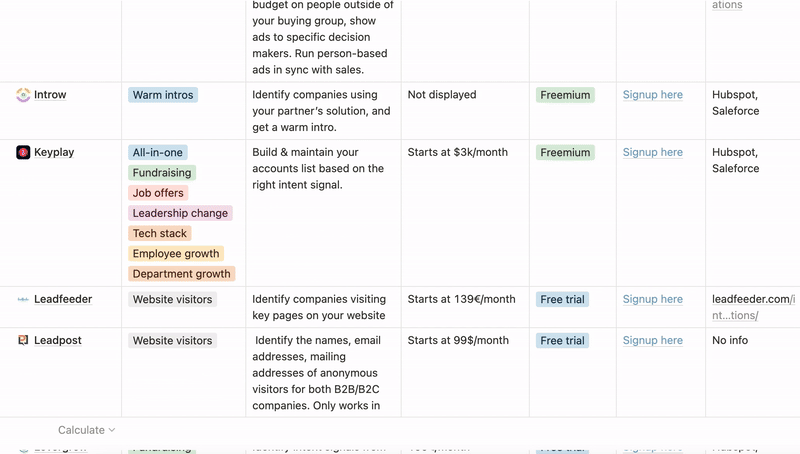This screenshot has width=800, height=454.
Task: Open Signup here link for Keyplay
Action: [652, 153]
